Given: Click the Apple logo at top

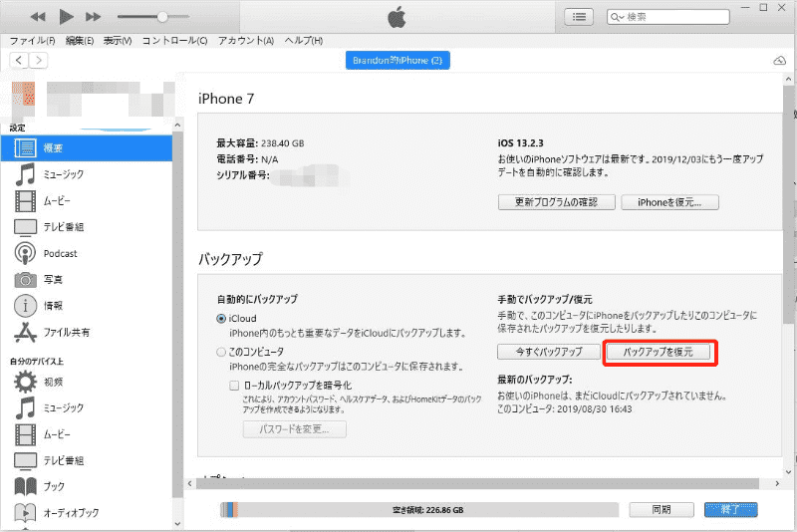Looking at the screenshot, I should coord(397,17).
